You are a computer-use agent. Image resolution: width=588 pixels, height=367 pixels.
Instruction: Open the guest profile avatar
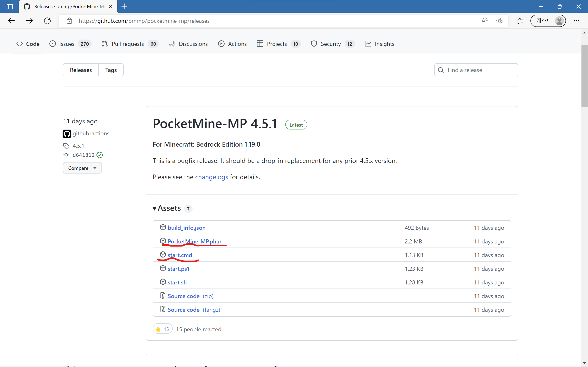559,21
